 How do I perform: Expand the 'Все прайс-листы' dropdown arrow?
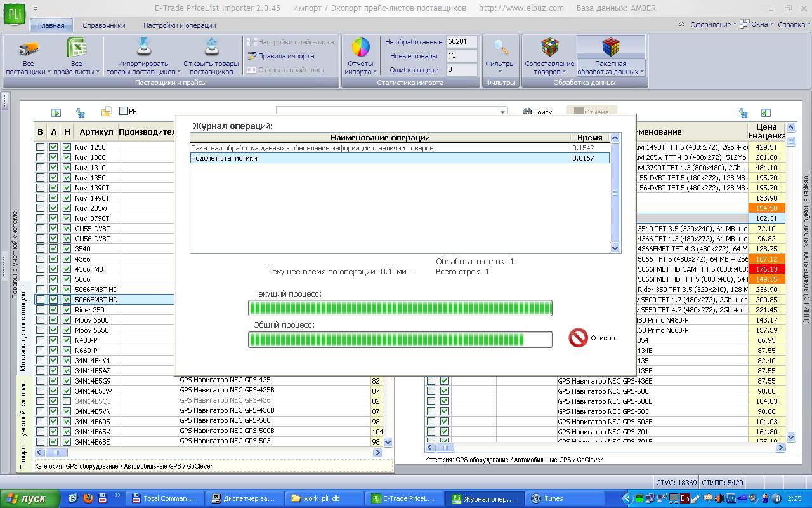(98, 72)
